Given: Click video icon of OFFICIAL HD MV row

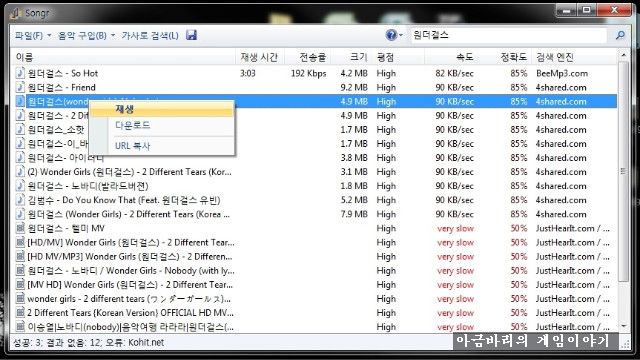Looking at the screenshot, I should point(20,313).
